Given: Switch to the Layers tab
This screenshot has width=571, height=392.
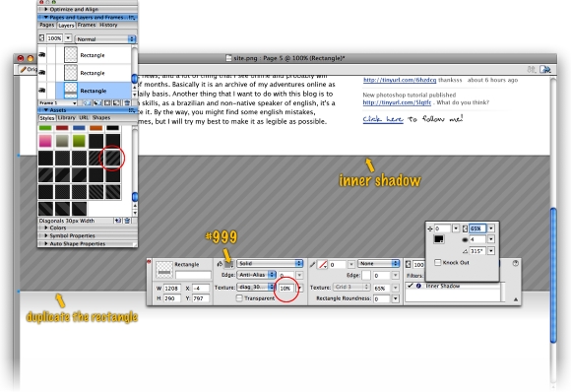Looking at the screenshot, I should [x=66, y=26].
